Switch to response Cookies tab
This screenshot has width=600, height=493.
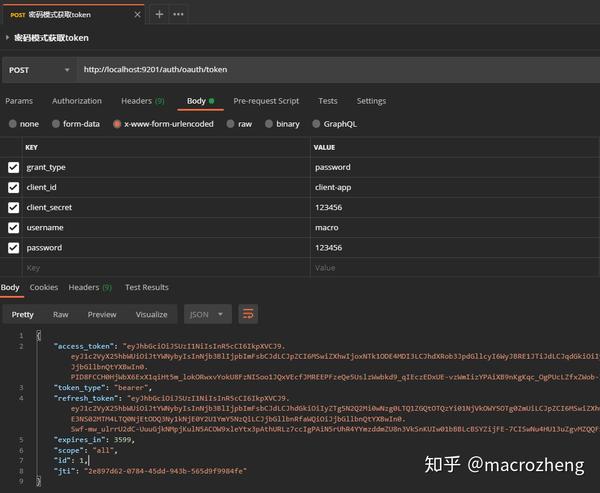coord(44,287)
